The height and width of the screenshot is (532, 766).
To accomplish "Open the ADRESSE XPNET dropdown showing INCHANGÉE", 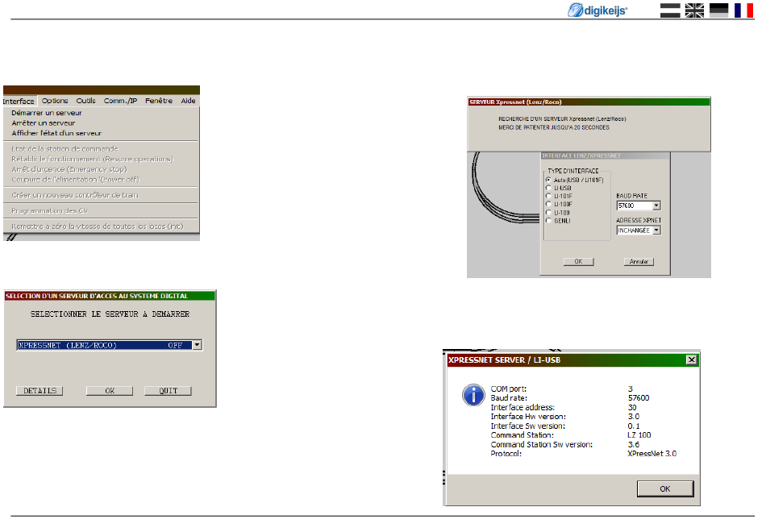I will click(x=656, y=230).
